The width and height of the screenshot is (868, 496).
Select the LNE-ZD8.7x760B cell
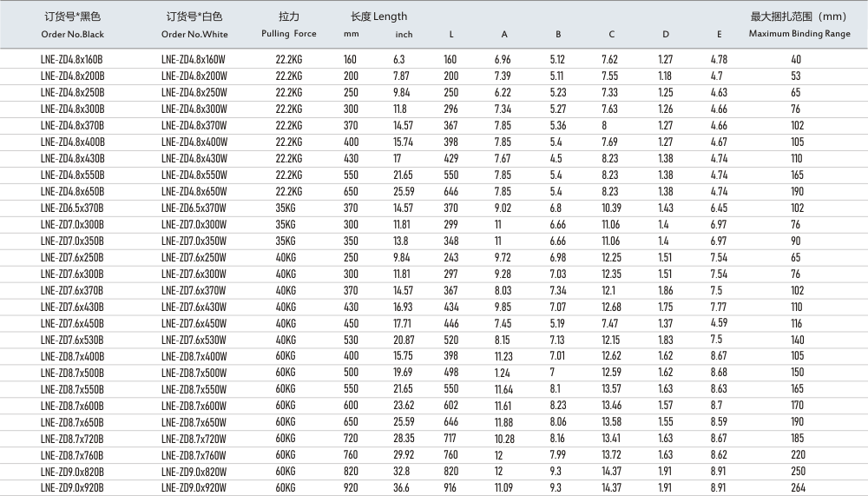click(x=72, y=455)
